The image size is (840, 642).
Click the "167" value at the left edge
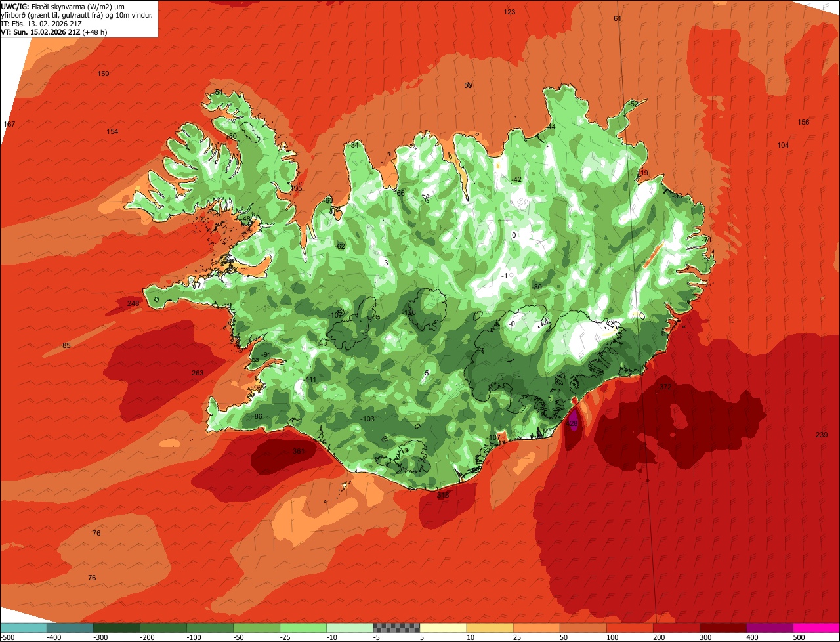9,124
